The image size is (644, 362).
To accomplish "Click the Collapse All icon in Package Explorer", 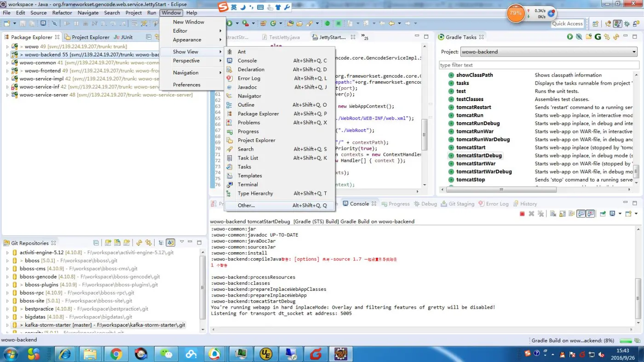I will click(x=149, y=37).
